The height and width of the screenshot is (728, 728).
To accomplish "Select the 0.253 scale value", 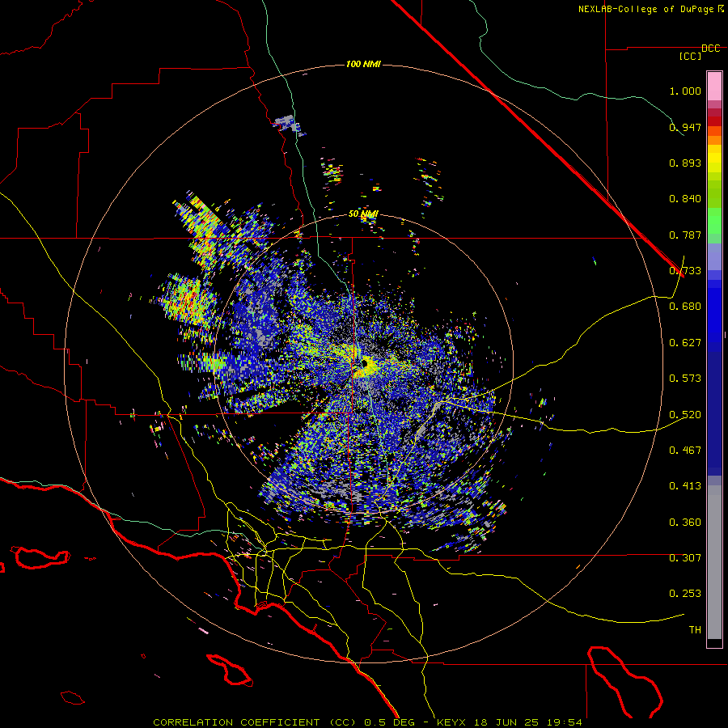I will point(685,594).
